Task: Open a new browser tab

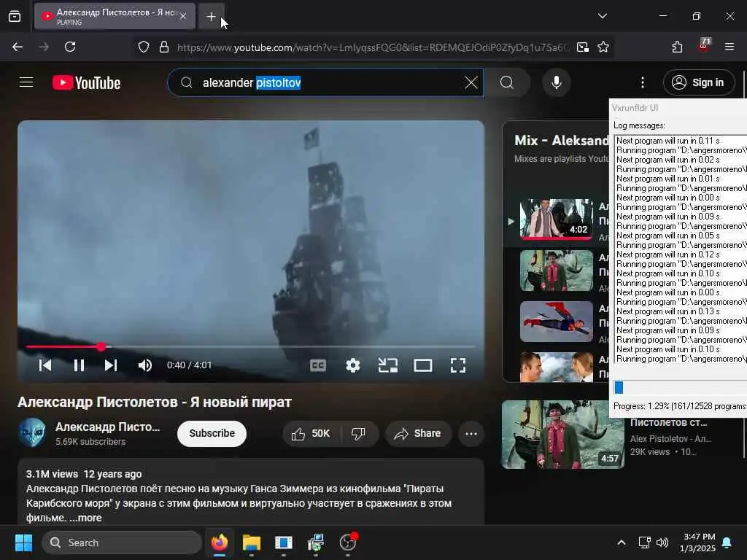Action: (211, 17)
